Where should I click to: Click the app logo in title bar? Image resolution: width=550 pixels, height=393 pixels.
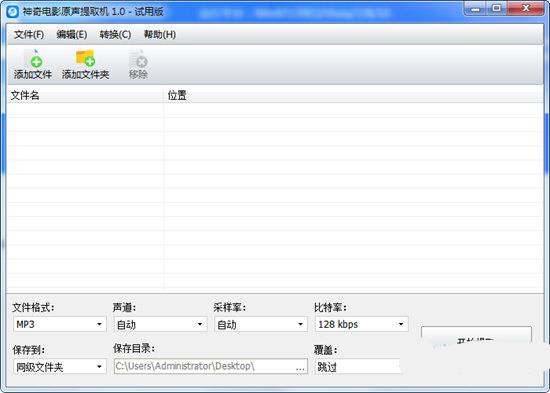click(x=12, y=12)
